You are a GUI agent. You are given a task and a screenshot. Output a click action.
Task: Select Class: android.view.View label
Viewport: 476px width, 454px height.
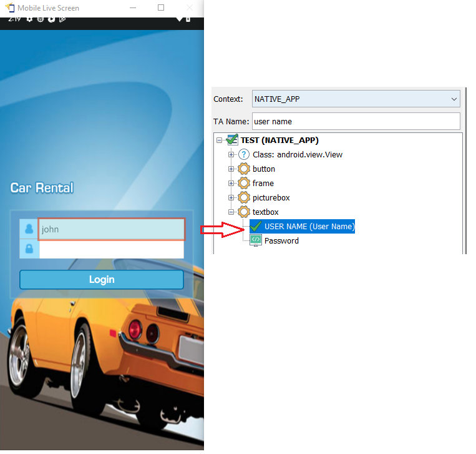coord(298,155)
